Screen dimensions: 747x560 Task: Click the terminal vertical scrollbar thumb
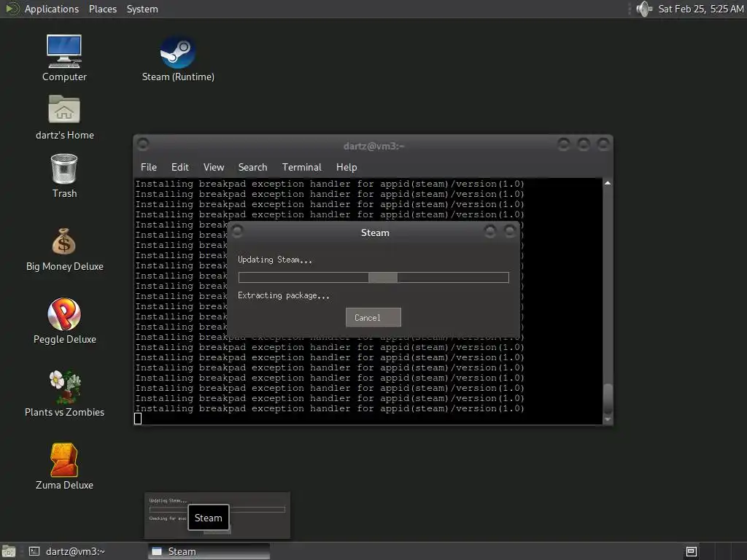(x=608, y=399)
